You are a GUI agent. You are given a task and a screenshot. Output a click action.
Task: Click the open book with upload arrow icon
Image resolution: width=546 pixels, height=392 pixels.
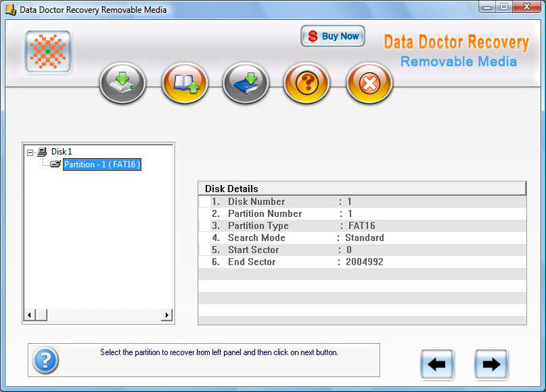point(184,83)
